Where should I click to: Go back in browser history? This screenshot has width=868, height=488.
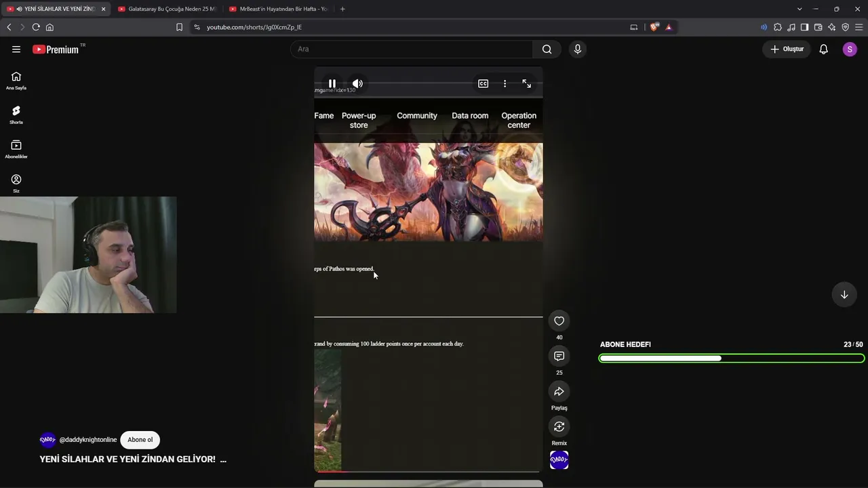point(9,27)
